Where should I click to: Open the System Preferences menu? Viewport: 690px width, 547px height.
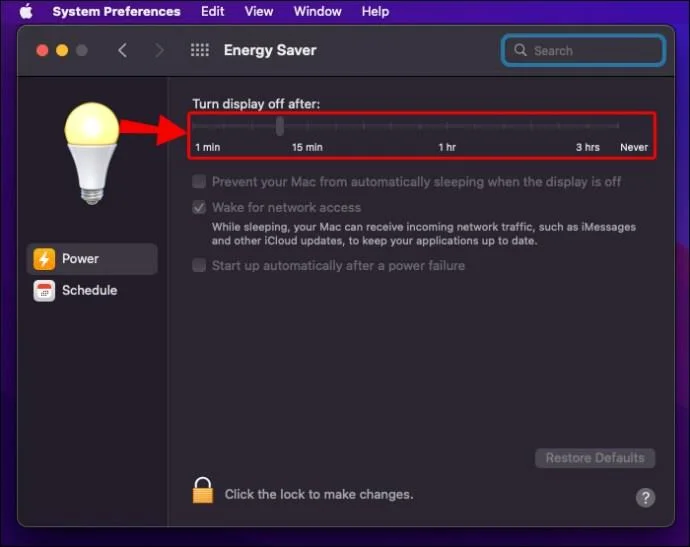(116, 11)
